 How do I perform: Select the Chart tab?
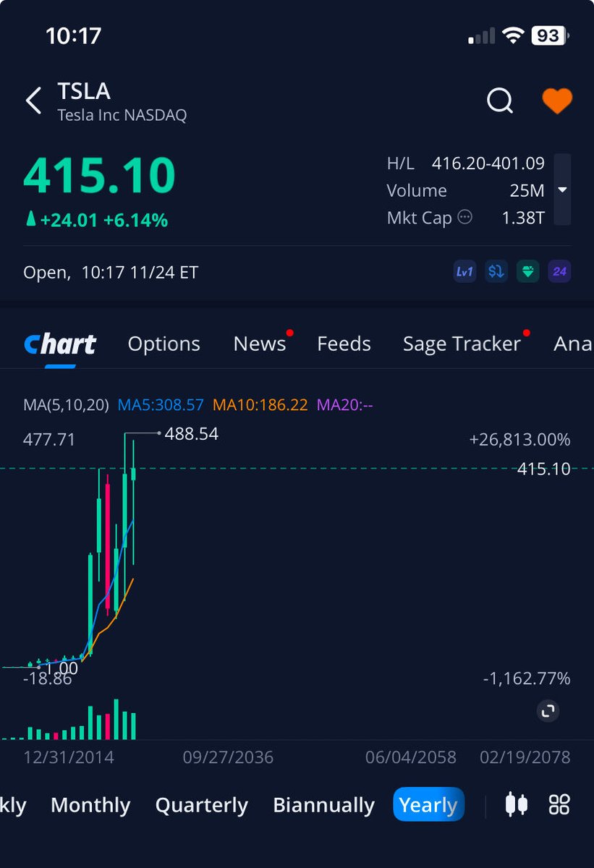60,344
